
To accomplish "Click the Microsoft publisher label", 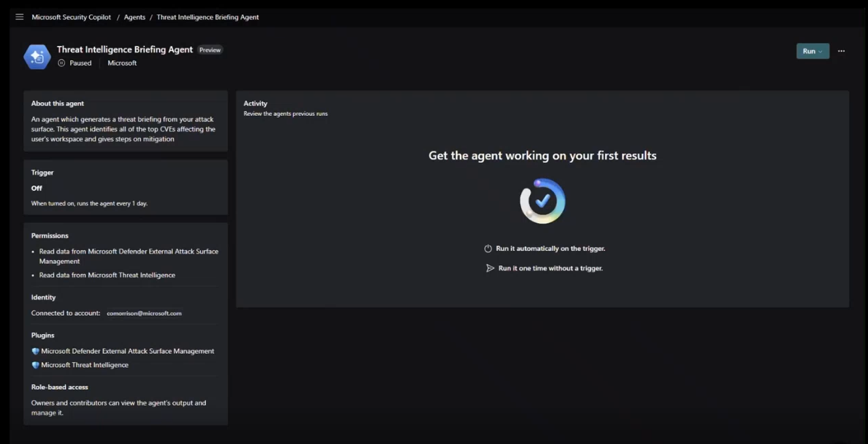I will tap(122, 63).
